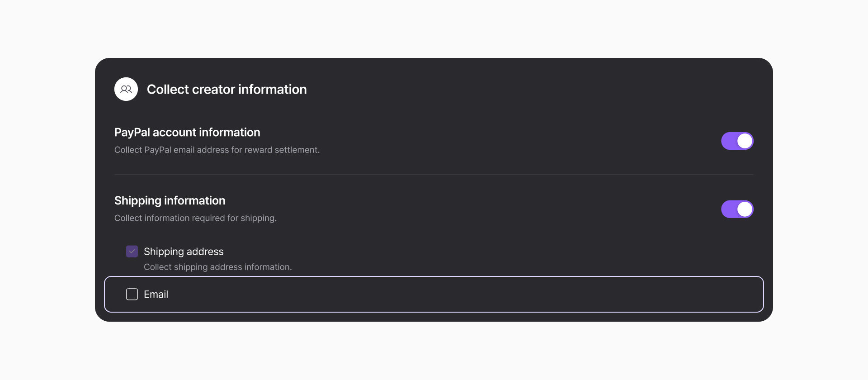Click the divider line below the PayPal section
Viewport: 868px width, 380px height.
pos(434,175)
